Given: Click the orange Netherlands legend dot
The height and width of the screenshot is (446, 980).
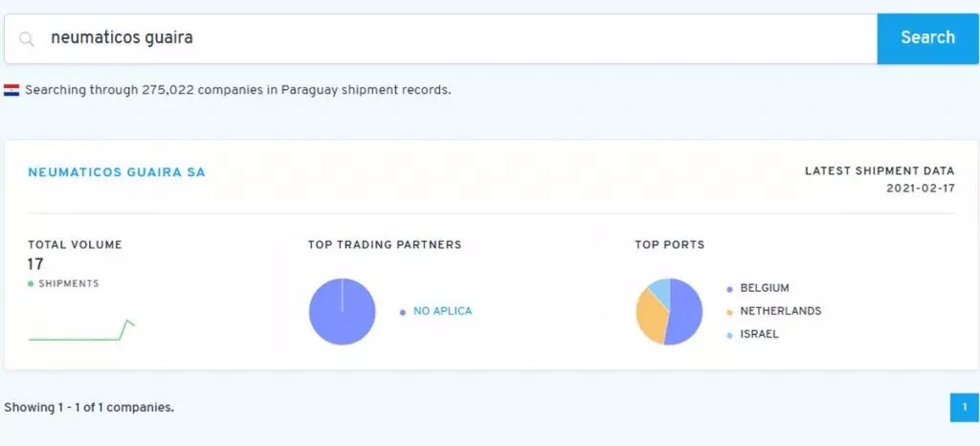Looking at the screenshot, I should click(x=729, y=312).
